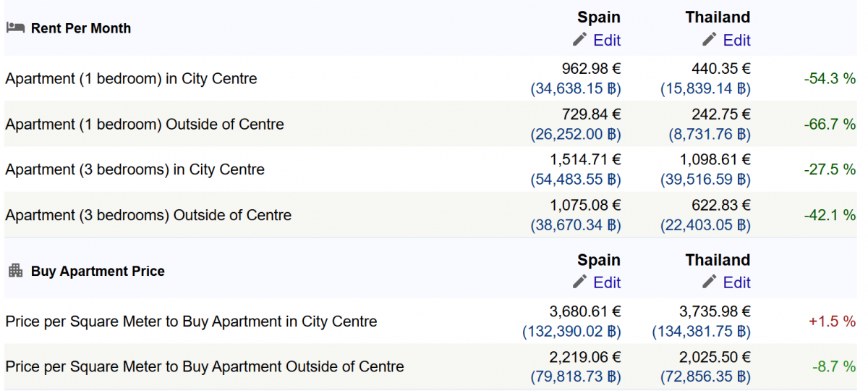Screen dimensions: 868x391
Task: Click pencil icon under Thailand in Rent section
Action: pos(709,40)
